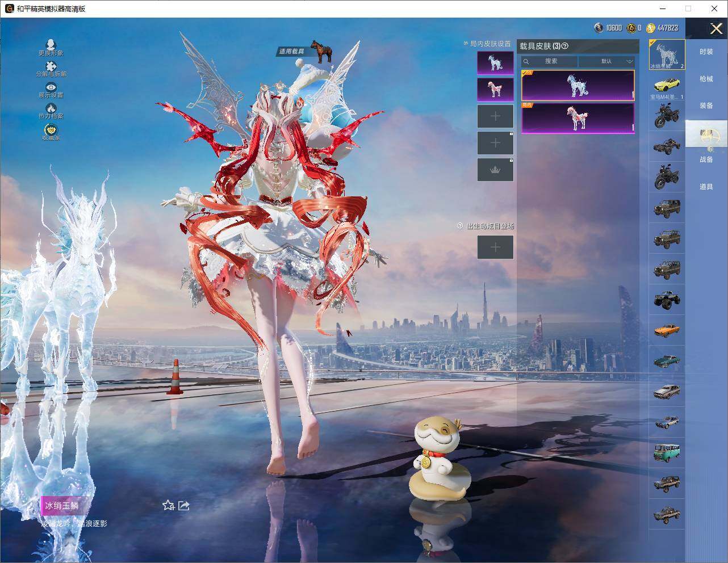Switch to the 时装 tab

click(706, 52)
